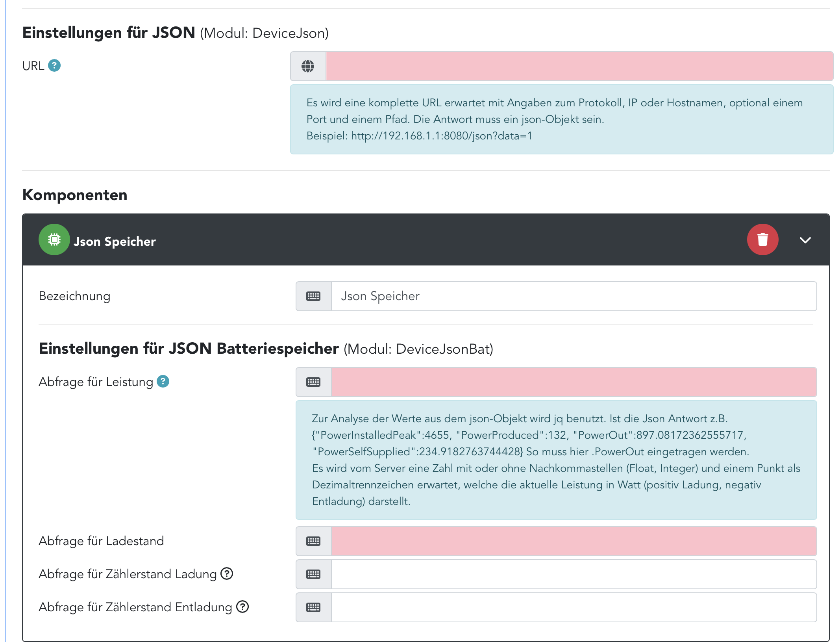The width and height of the screenshot is (840, 642).
Task: Click keyboard icon beside Abfrage für Leistung input
Action: 313,382
